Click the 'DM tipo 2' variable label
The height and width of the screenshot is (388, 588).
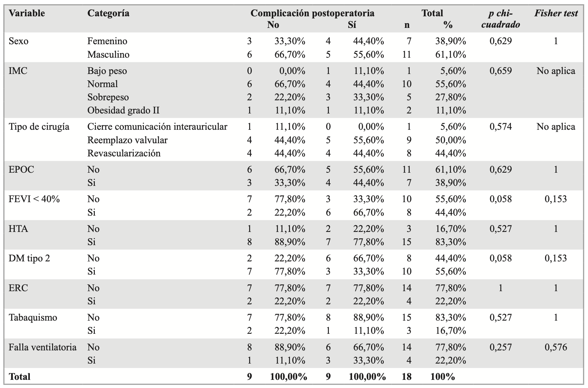29,258
